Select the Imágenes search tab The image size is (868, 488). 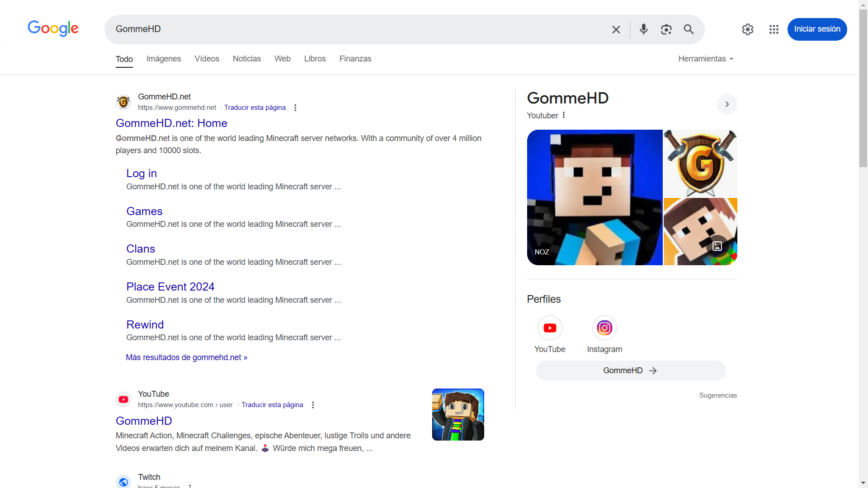(164, 58)
